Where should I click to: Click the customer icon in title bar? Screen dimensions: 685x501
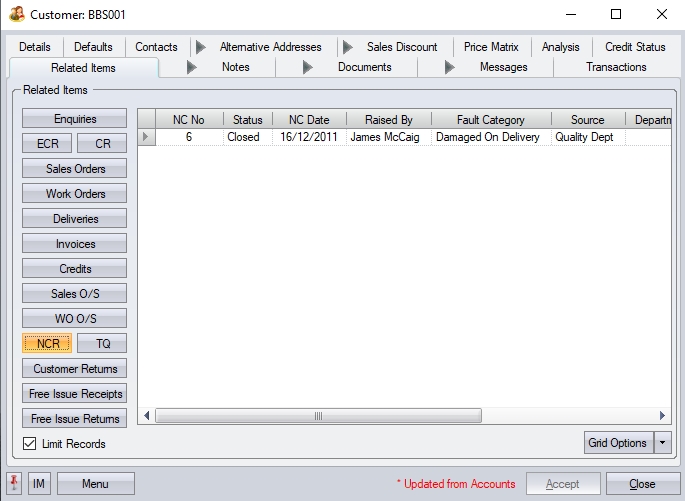pos(17,15)
